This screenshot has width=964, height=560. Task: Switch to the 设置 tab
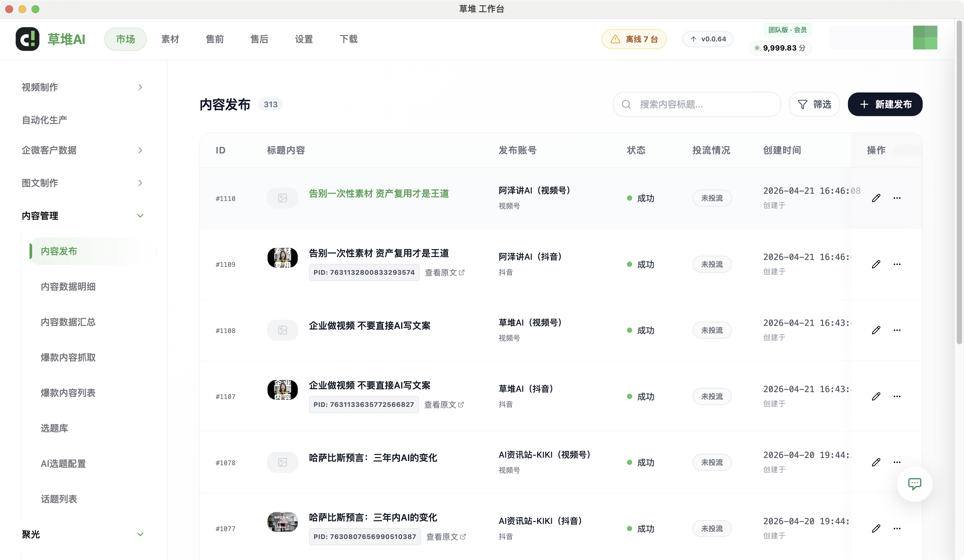pyautogui.click(x=304, y=39)
